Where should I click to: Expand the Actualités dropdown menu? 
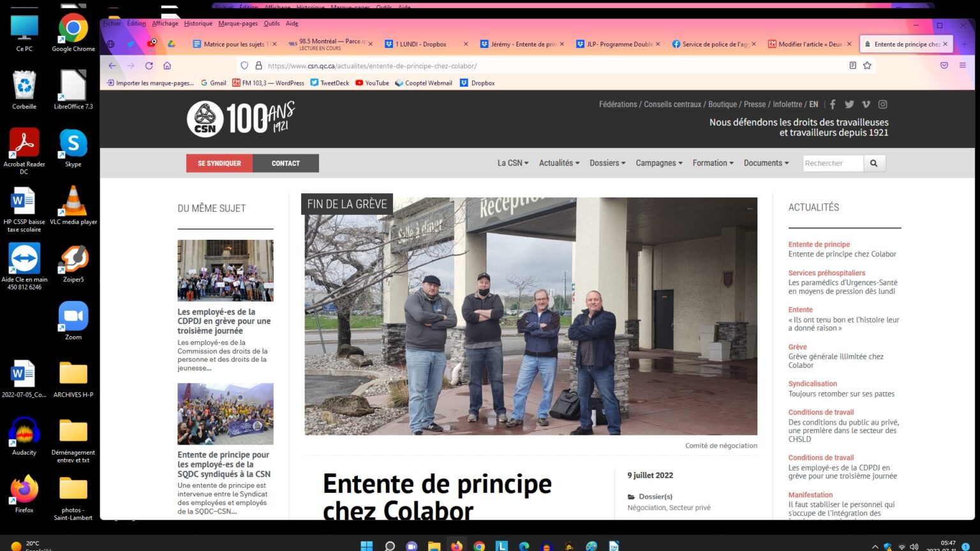pos(559,163)
